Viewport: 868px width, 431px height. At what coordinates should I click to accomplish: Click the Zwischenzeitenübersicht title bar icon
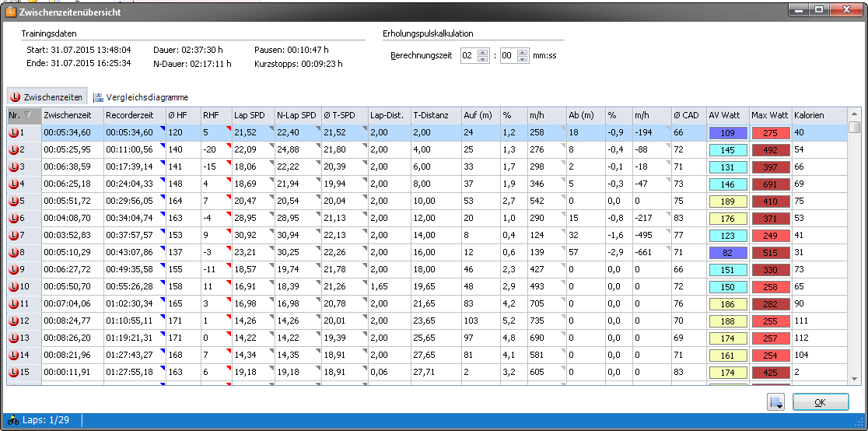11,11
